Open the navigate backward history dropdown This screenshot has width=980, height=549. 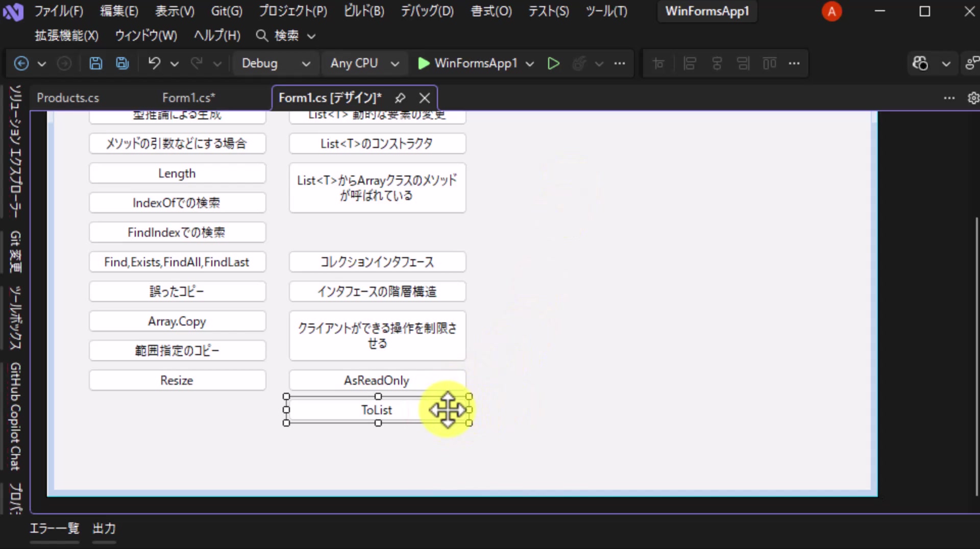(42, 64)
